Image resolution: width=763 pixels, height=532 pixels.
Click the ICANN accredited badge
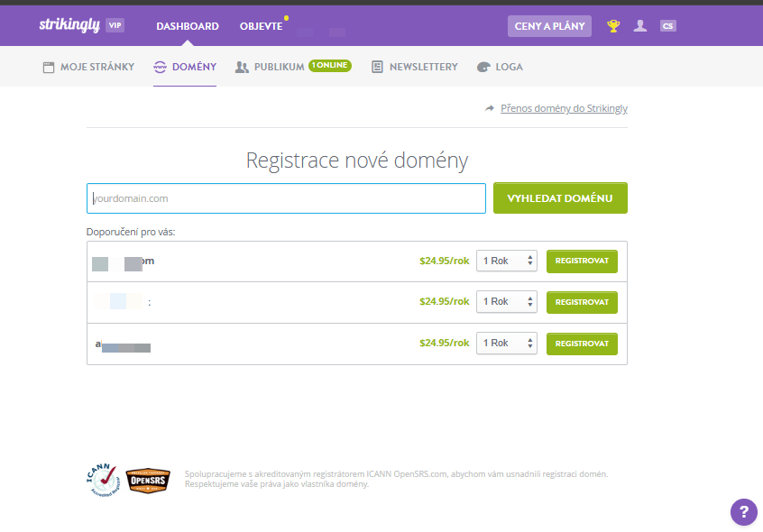click(x=103, y=481)
